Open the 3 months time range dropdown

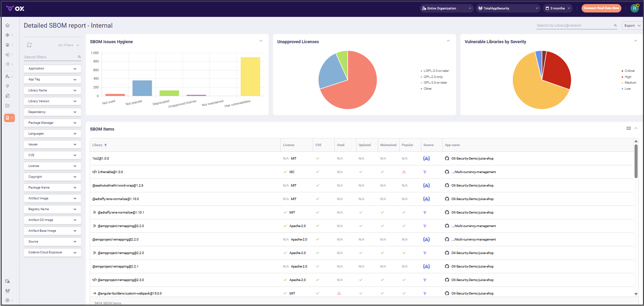point(558,8)
